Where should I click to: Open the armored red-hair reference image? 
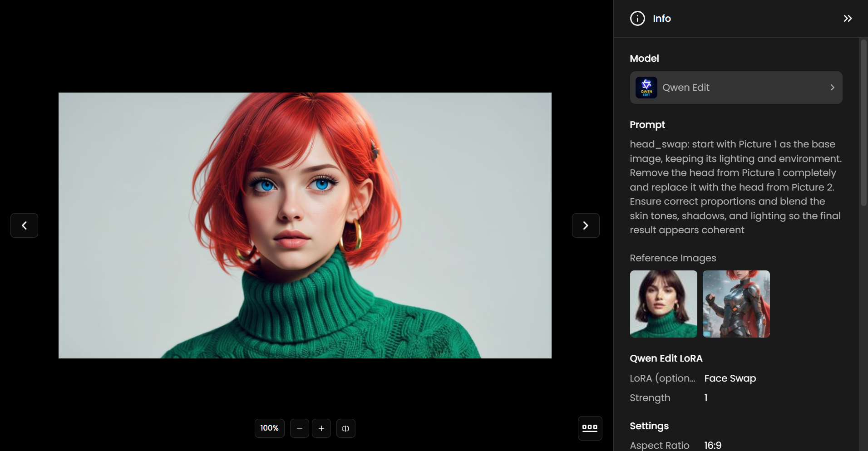(x=736, y=304)
